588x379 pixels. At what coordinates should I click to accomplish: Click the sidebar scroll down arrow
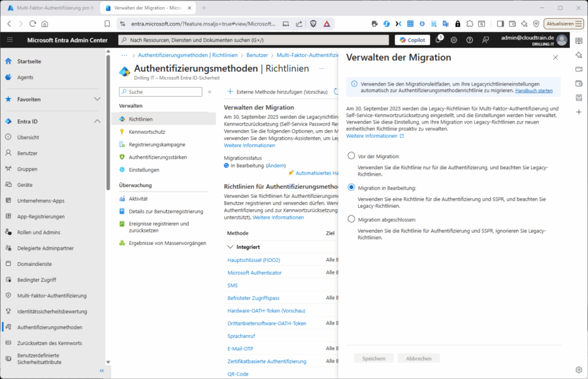108,362
